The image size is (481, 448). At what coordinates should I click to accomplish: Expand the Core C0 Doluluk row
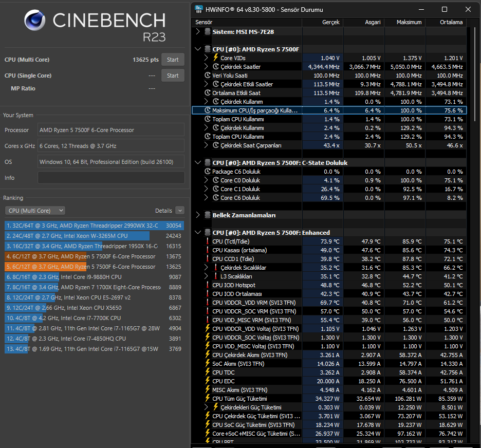tap(206, 180)
